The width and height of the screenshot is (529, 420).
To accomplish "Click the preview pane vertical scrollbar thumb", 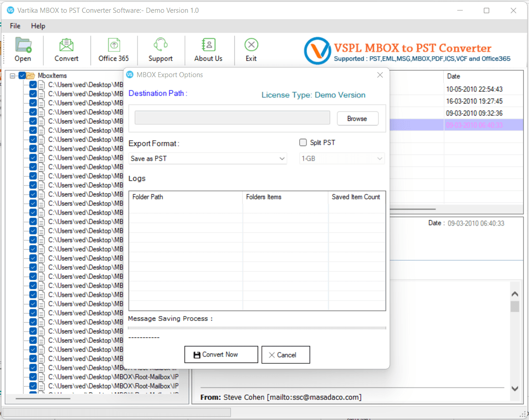I will point(515,307).
